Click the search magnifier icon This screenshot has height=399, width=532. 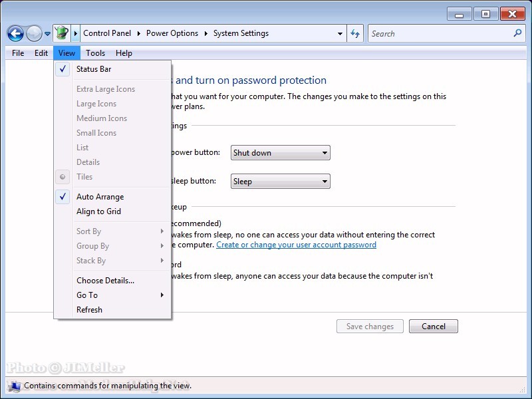517,33
